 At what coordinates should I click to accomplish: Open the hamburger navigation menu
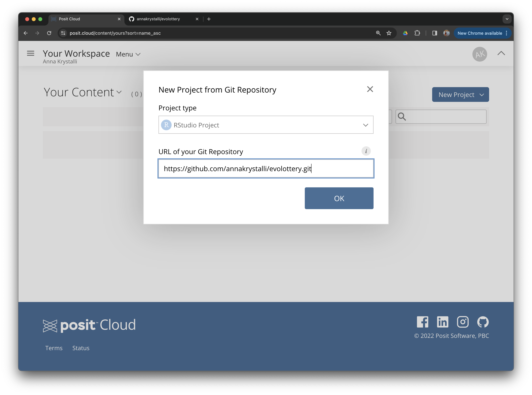(x=30, y=53)
